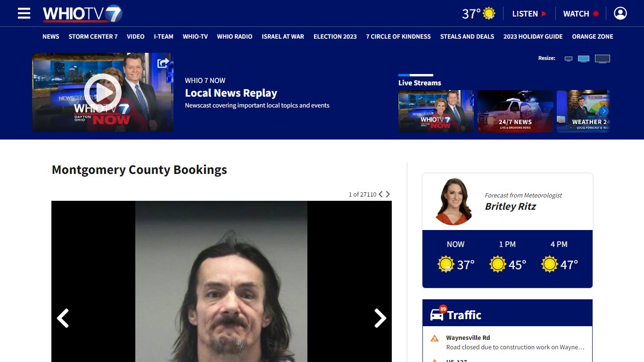Open the I-TEAM menu

164,36
